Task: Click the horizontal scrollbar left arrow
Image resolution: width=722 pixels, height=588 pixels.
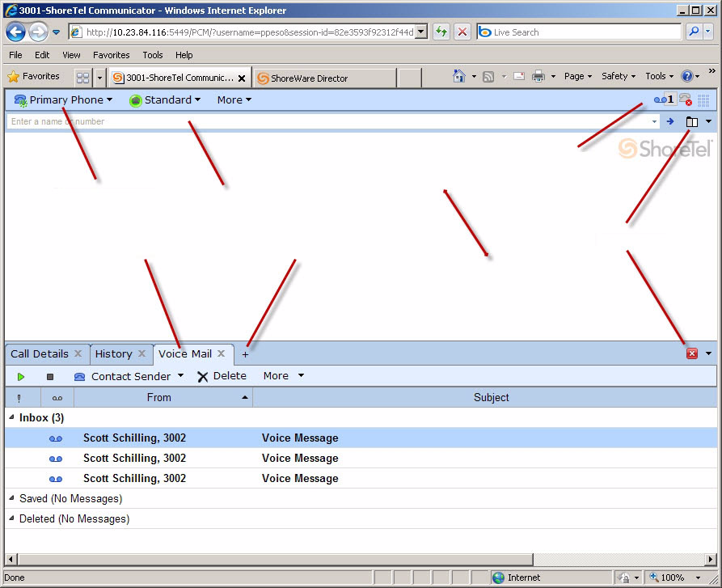Action: [11, 559]
